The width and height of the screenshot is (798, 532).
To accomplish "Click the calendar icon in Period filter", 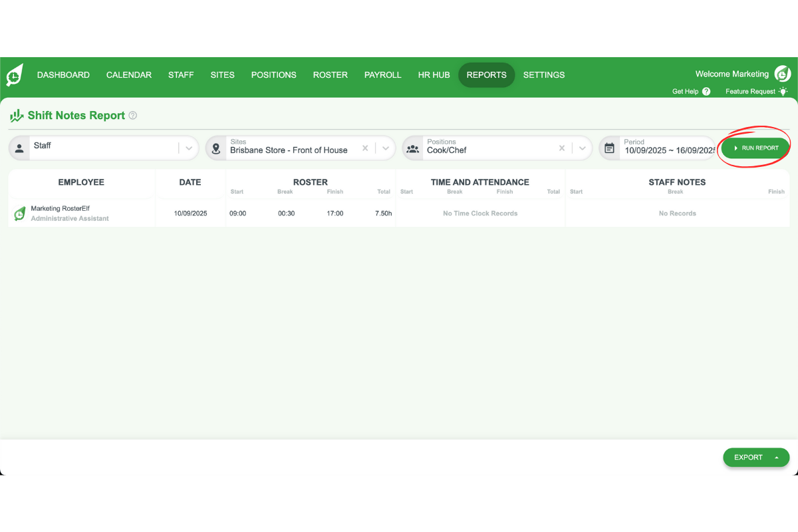I will pos(609,148).
